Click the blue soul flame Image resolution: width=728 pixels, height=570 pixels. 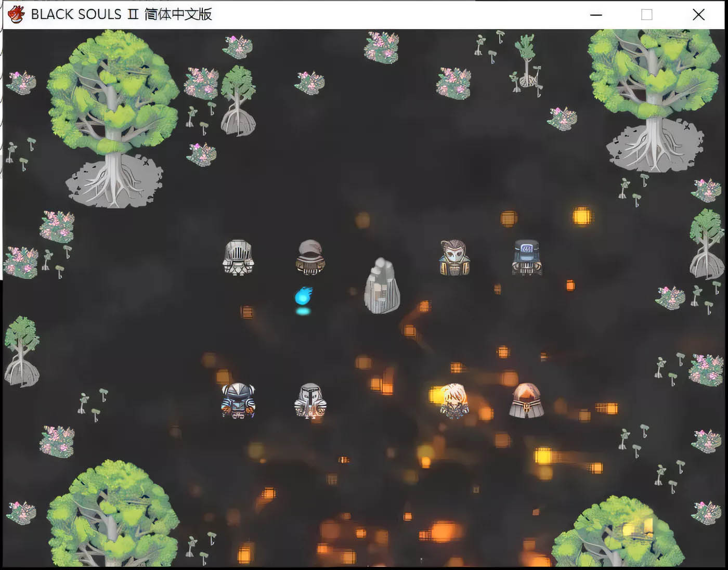303,297
